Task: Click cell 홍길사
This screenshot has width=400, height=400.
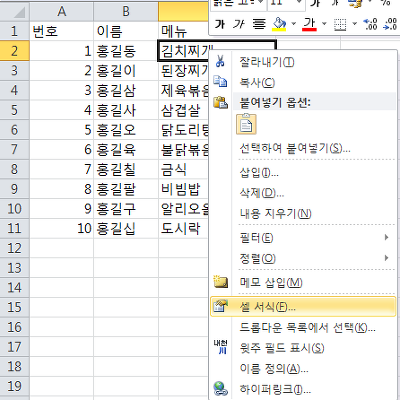Action: 126,110
